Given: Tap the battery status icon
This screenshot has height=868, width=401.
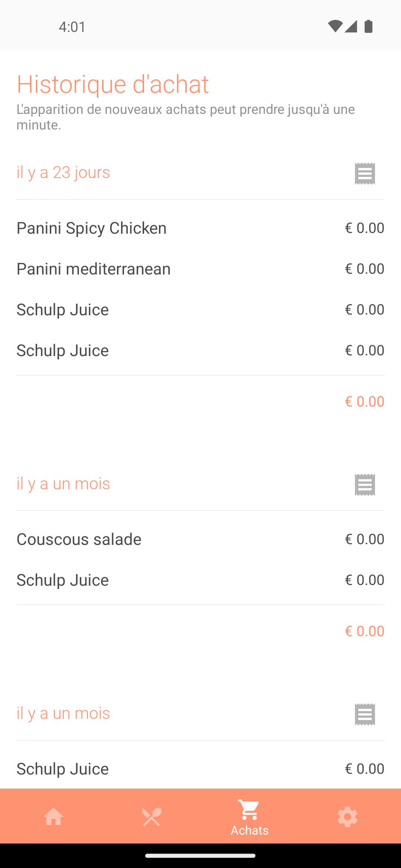Looking at the screenshot, I should (x=368, y=26).
